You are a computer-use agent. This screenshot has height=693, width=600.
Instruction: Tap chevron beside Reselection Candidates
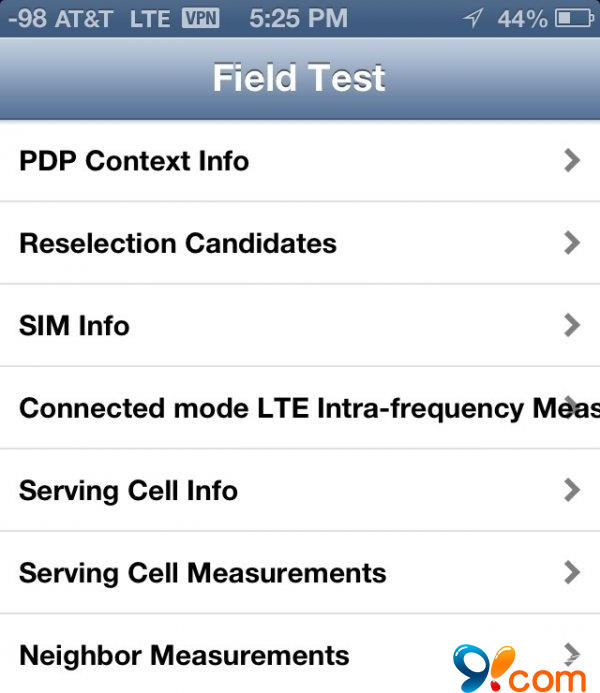(x=572, y=243)
